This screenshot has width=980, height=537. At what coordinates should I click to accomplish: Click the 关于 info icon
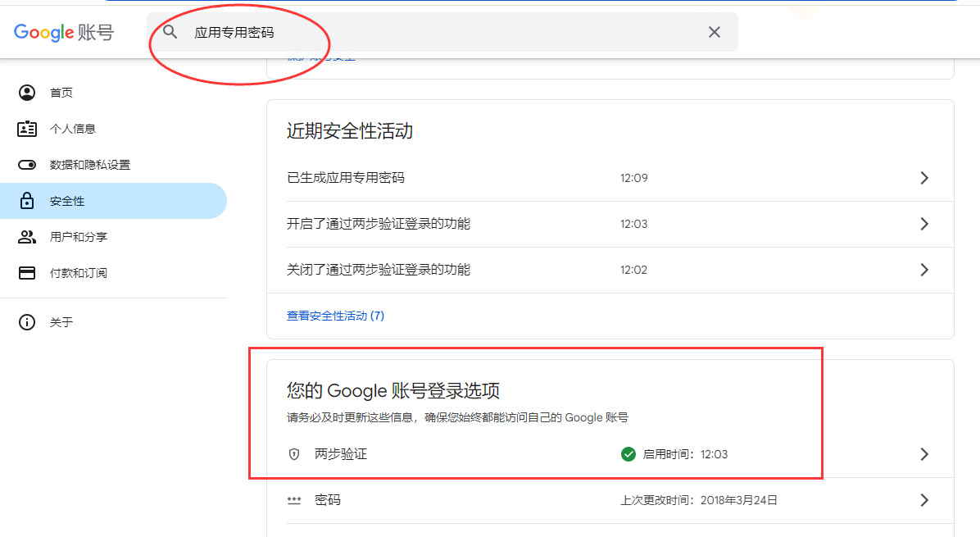coord(27,322)
